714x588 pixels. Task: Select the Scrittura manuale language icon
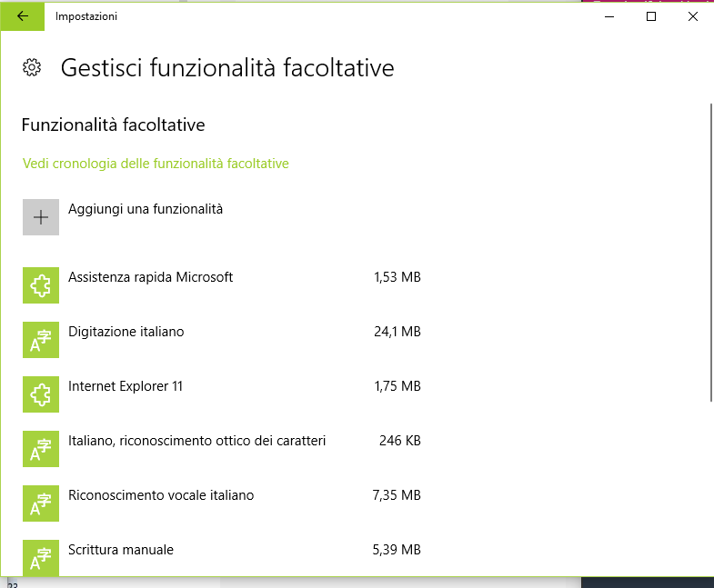pos(41,558)
